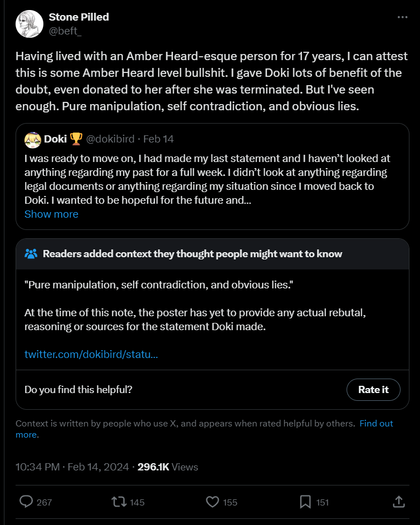The height and width of the screenshot is (525, 420).
Task: Open the twitter.com/dokibird/statu... link
Action: [x=91, y=354]
